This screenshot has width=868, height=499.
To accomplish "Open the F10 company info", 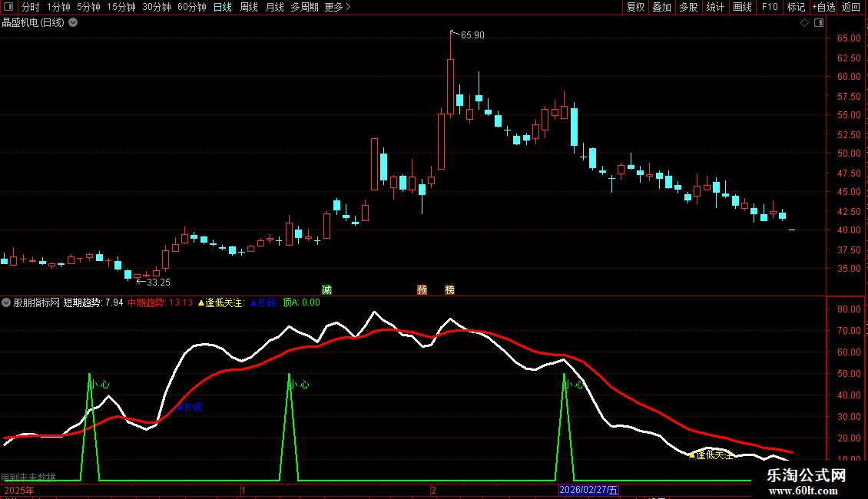I will (770, 8).
